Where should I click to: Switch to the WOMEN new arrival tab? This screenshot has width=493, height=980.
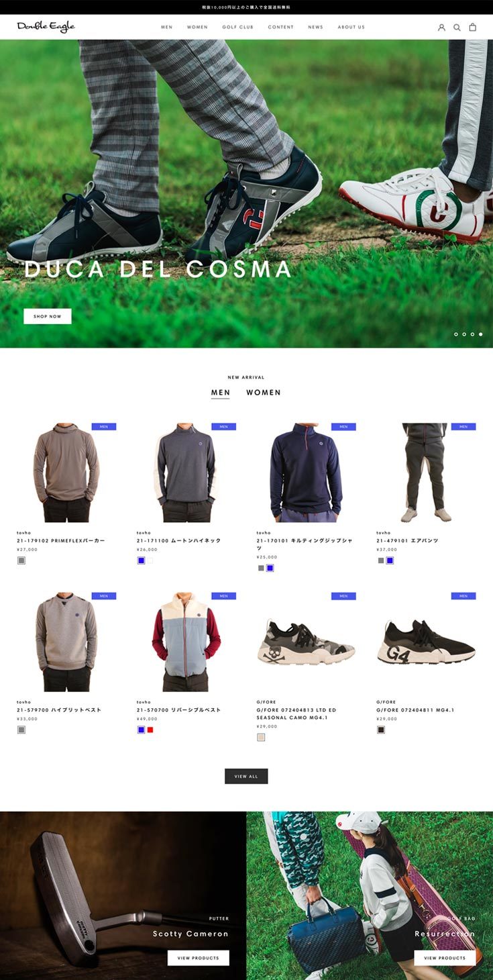click(x=264, y=393)
